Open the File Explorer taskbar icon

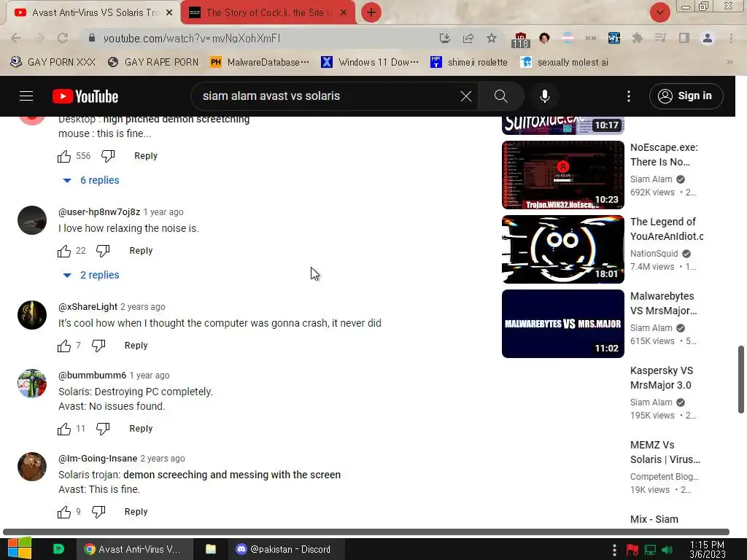[211, 549]
